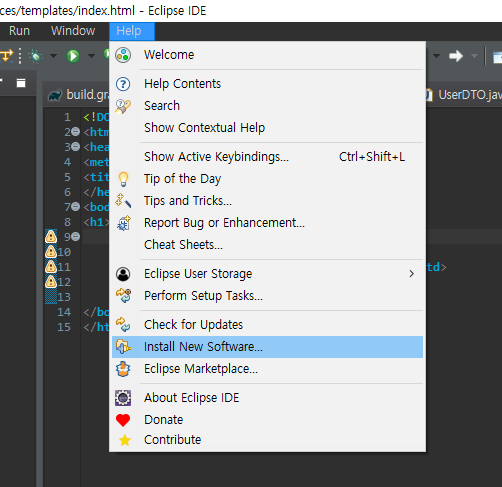Screen dimensions: 502x487
Task: Open Cheat Sheets
Action: point(267,245)
